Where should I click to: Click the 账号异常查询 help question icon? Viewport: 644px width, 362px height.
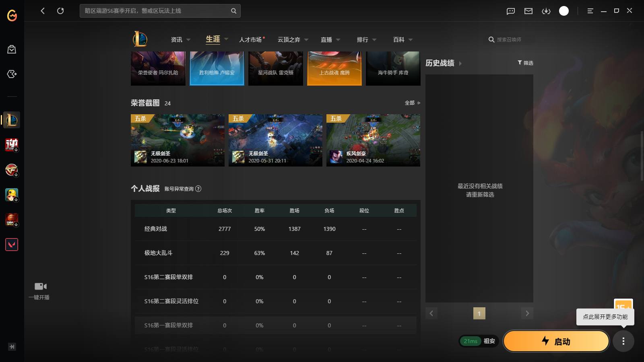[x=198, y=189]
